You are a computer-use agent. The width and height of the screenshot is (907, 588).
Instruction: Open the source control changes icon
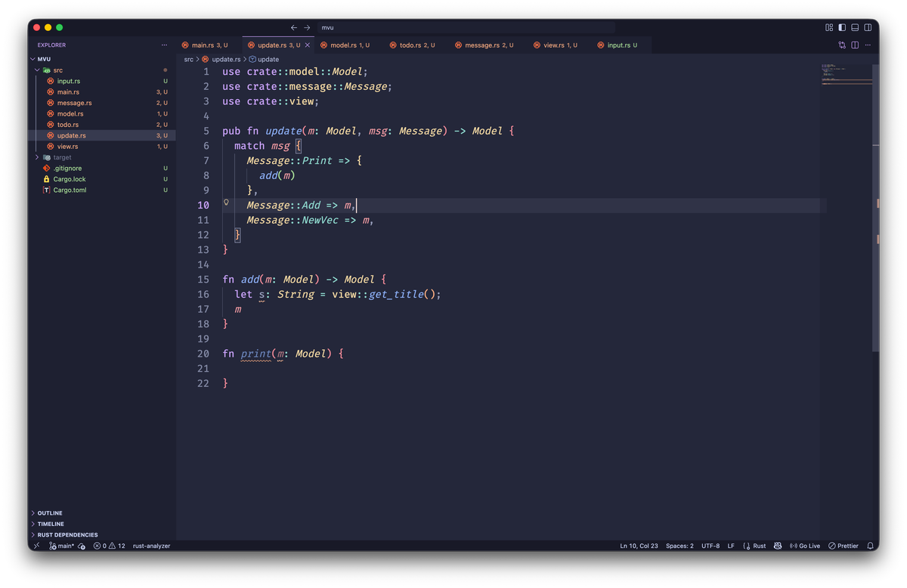tap(842, 45)
